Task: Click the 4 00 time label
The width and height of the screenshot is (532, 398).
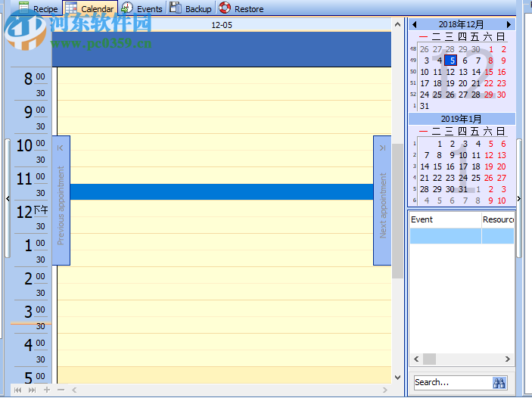Action: click(34, 344)
